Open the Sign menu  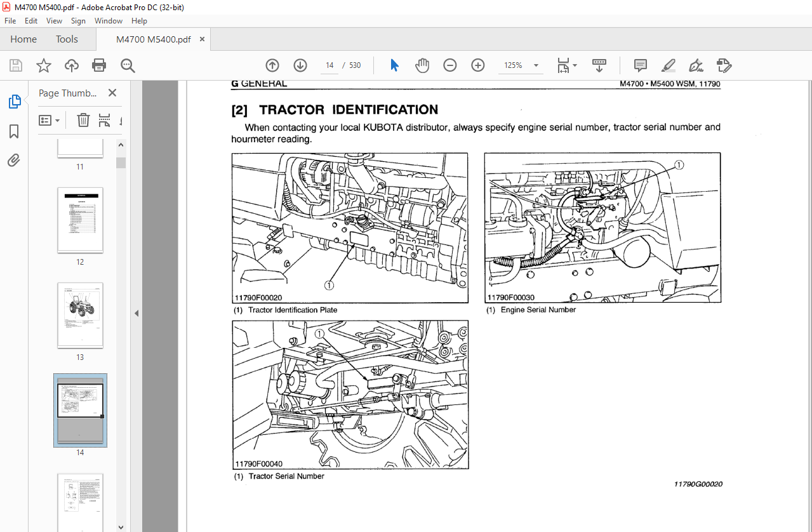[x=78, y=21]
